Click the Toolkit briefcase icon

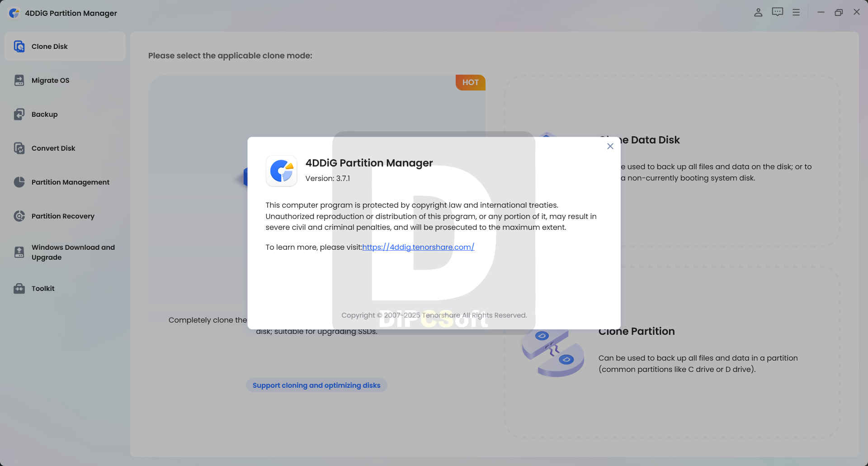[19, 288]
